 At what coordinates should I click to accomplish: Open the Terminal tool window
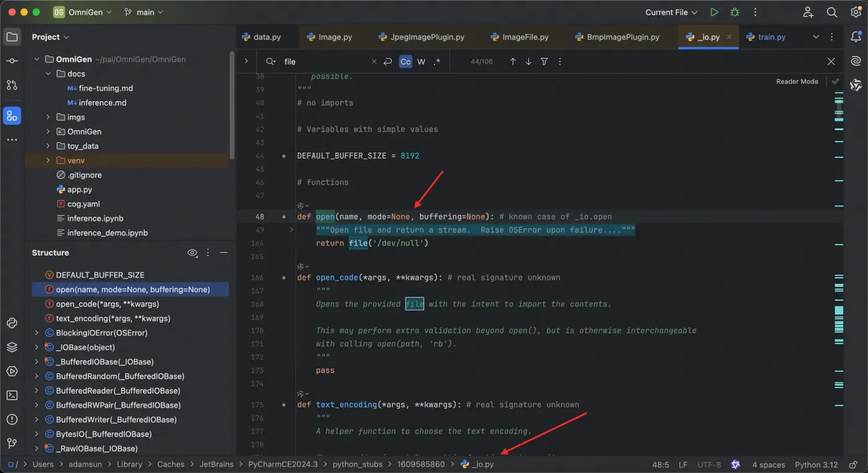[12, 395]
